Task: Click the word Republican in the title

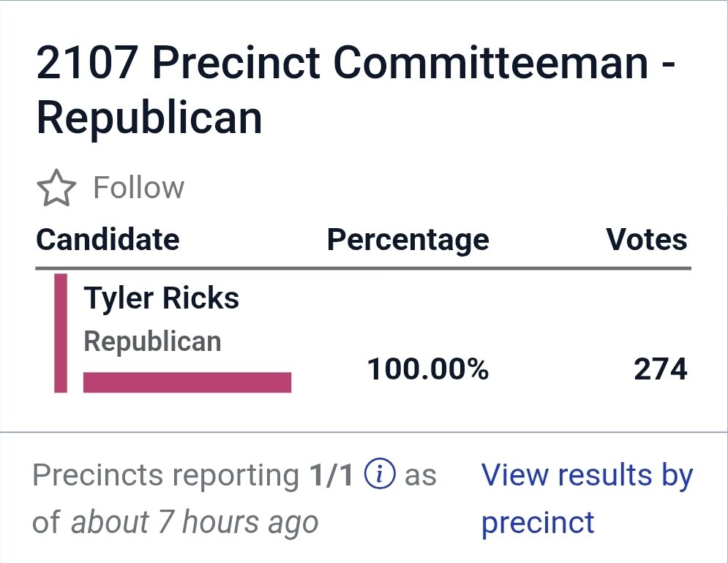Action: 149,118
